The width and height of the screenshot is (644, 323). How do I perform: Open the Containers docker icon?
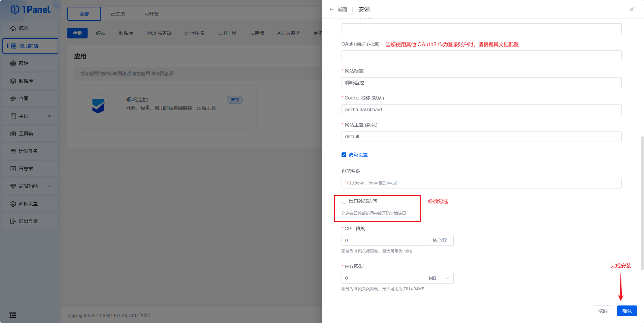click(13, 98)
